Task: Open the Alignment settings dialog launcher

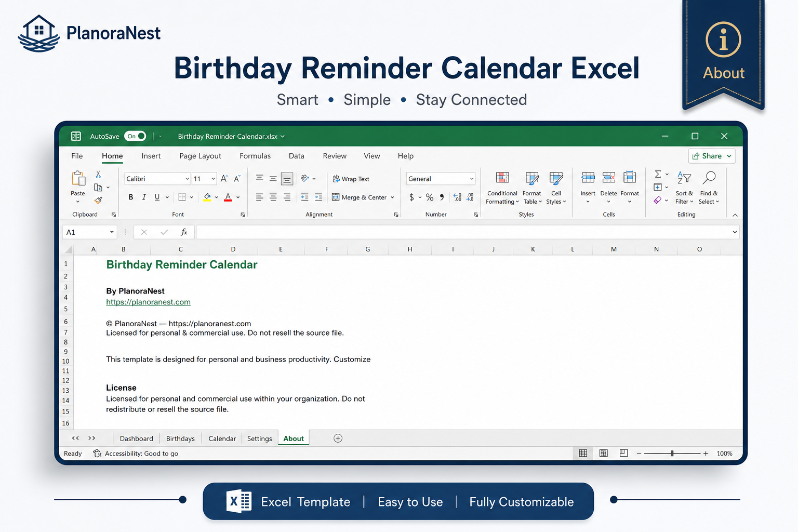Action: coord(396,215)
